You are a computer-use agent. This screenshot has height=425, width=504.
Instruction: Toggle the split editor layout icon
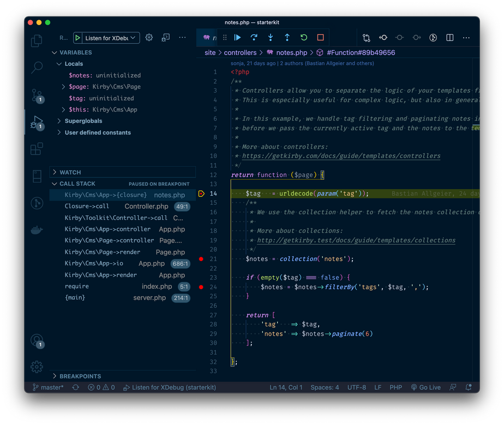click(x=449, y=38)
